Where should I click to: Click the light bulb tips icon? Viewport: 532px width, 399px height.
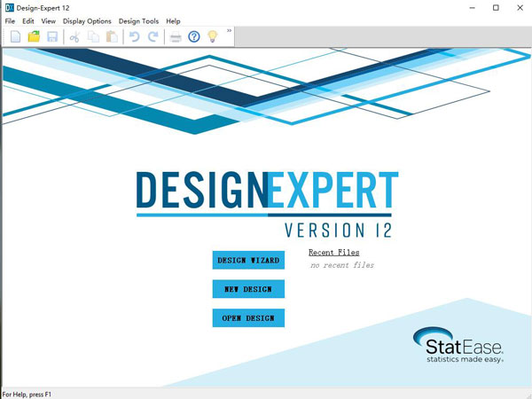213,36
